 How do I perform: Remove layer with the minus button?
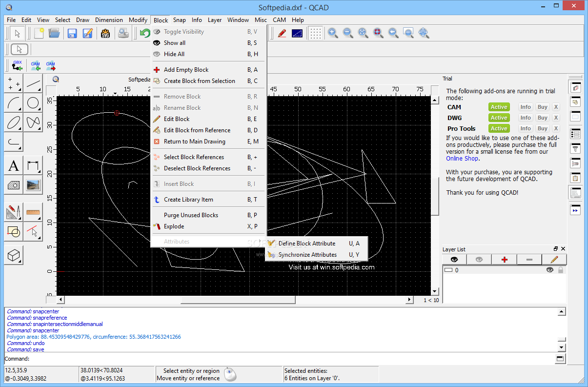(x=529, y=260)
